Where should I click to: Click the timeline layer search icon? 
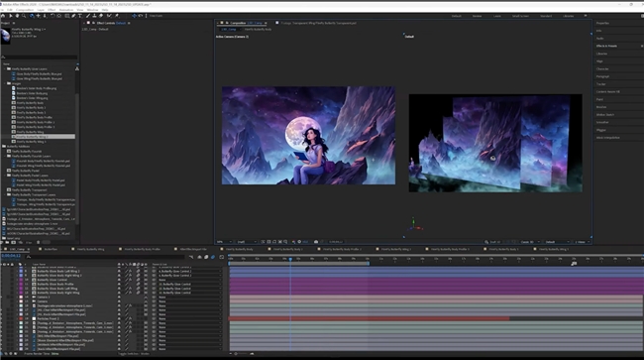tap(29, 257)
